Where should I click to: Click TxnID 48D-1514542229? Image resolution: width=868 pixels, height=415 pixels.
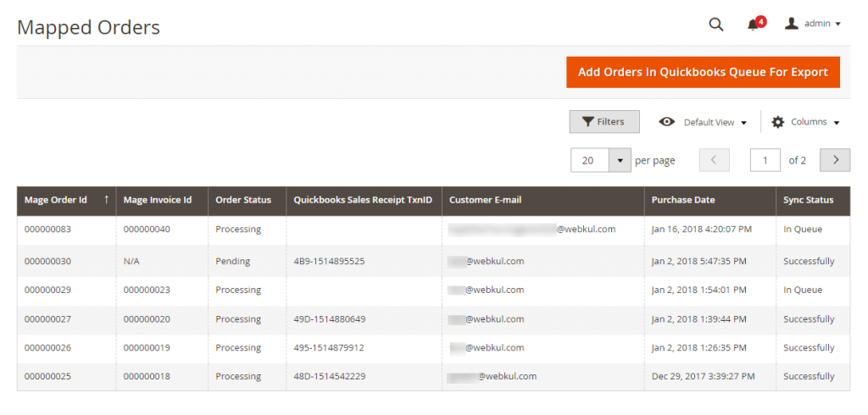(x=329, y=377)
